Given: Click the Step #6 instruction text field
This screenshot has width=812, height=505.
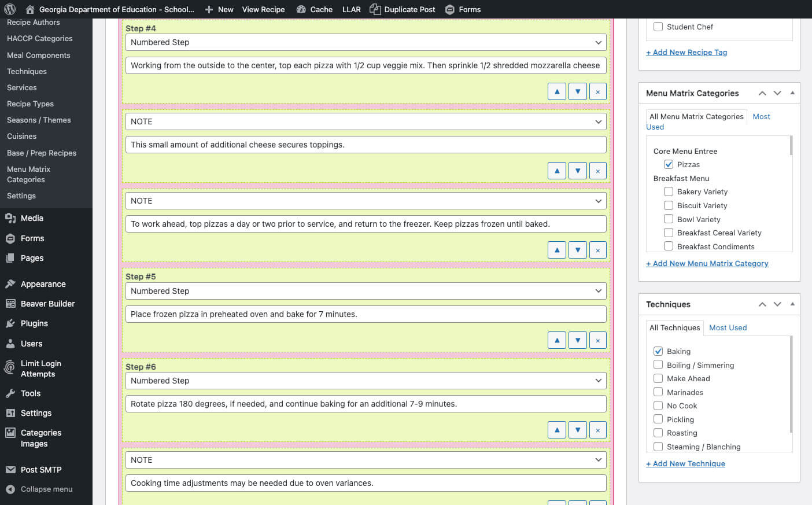Looking at the screenshot, I should [x=366, y=404].
